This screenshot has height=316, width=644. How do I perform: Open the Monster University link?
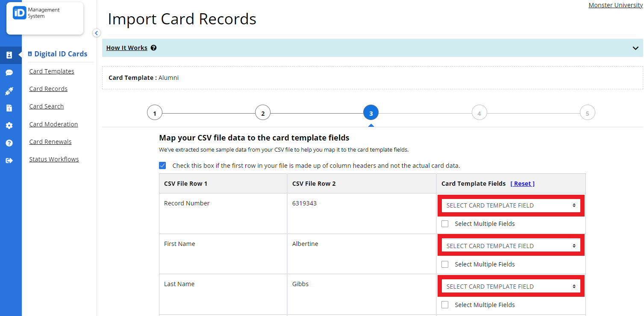tap(615, 5)
